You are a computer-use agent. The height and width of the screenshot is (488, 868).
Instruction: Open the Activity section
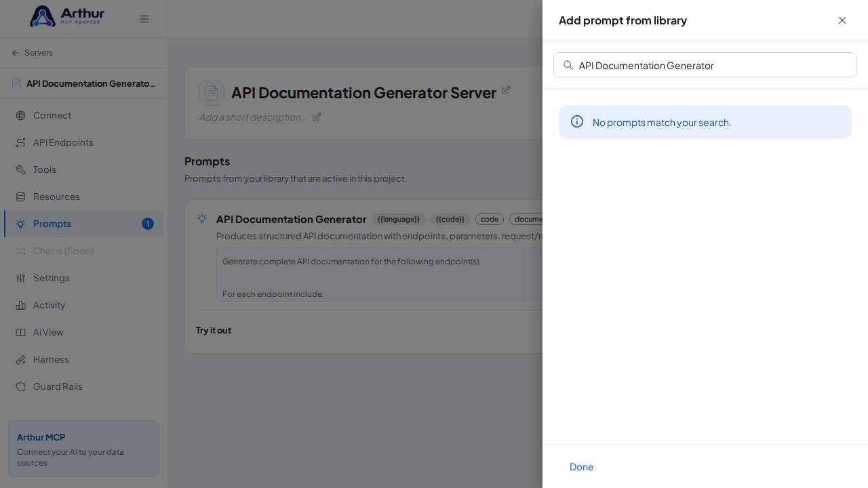click(83, 305)
